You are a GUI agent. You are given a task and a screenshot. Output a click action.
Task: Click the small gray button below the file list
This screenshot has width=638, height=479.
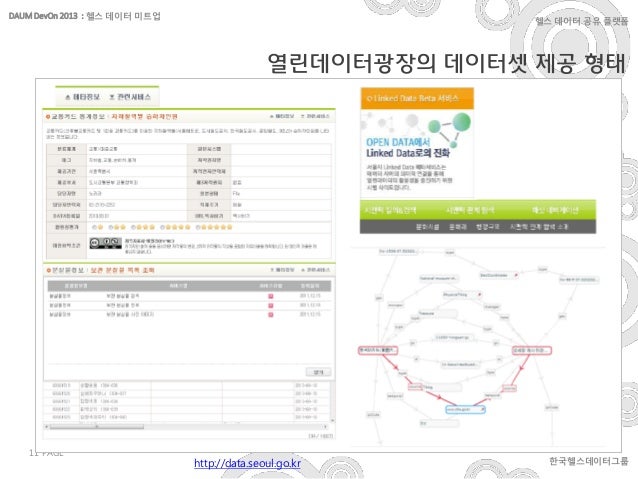coord(318,372)
